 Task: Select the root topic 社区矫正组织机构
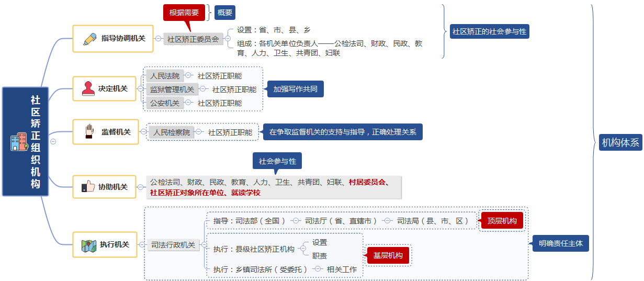pos(26,141)
